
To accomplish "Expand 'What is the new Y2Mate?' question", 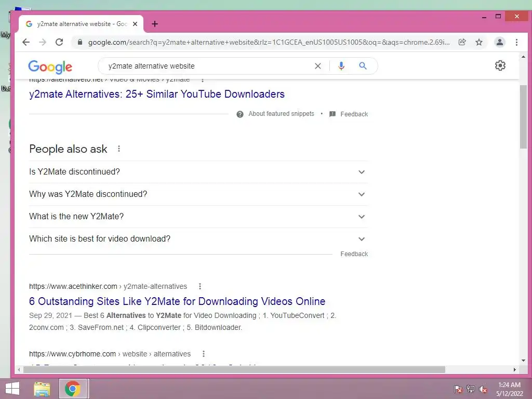I will 198,217.
